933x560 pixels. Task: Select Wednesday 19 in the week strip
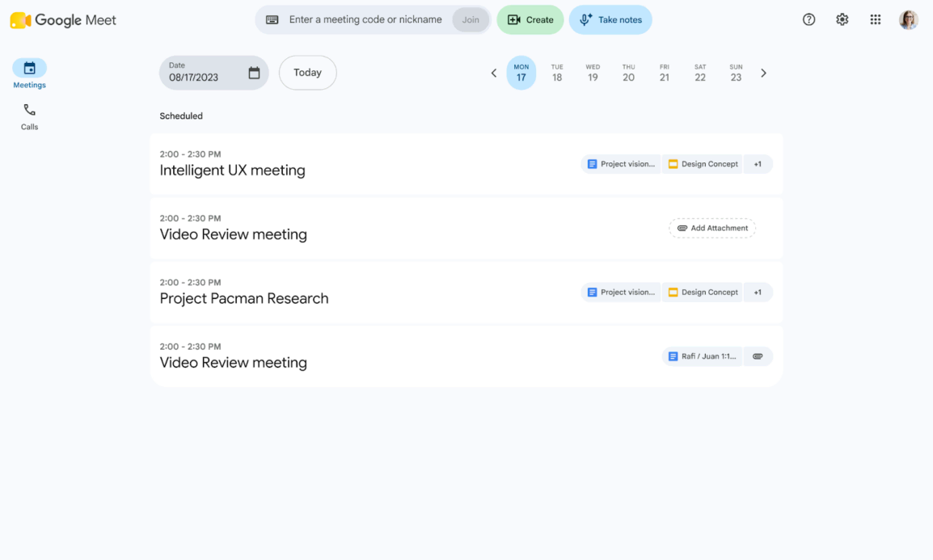pyautogui.click(x=593, y=73)
